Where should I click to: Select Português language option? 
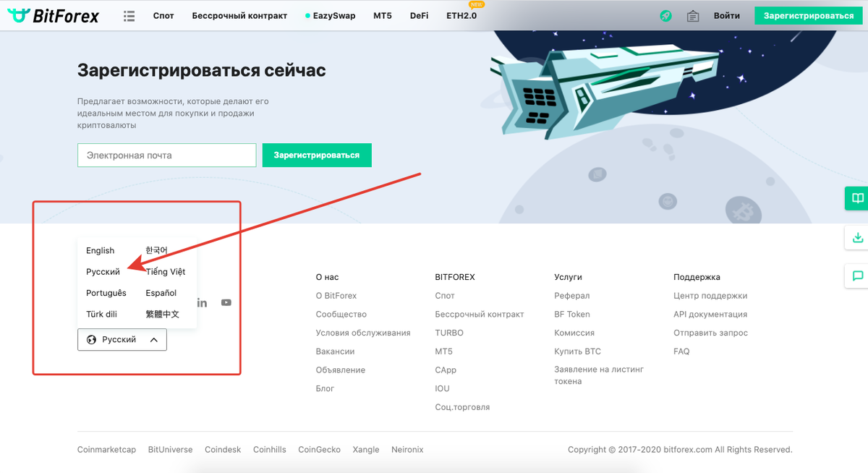106,293
